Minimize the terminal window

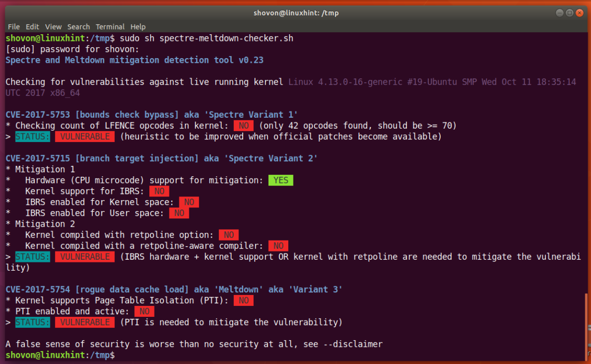click(x=559, y=13)
